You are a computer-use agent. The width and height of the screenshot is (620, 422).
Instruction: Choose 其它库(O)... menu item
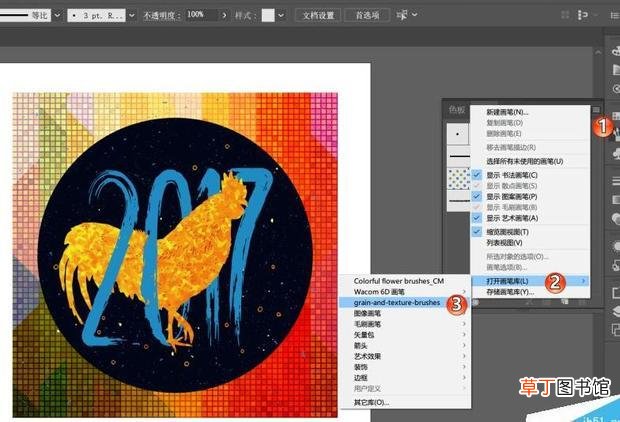[x=405, y=402]
